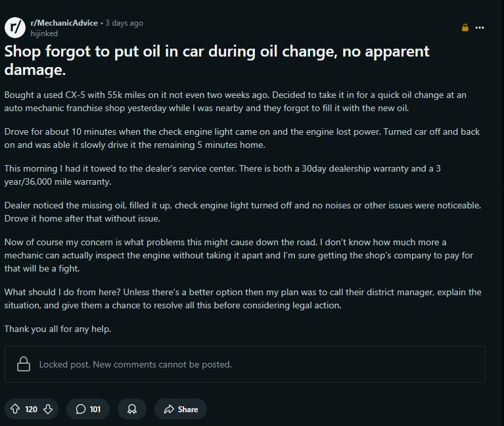The width and height of the screenshot is (504, 426).
Task: Downvote the oil change post
Action: (48, 409)
